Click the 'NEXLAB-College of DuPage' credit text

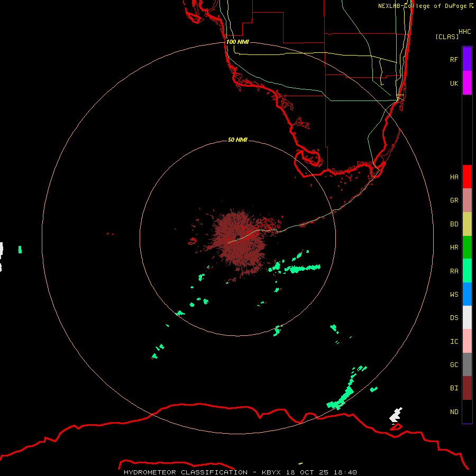422,6
